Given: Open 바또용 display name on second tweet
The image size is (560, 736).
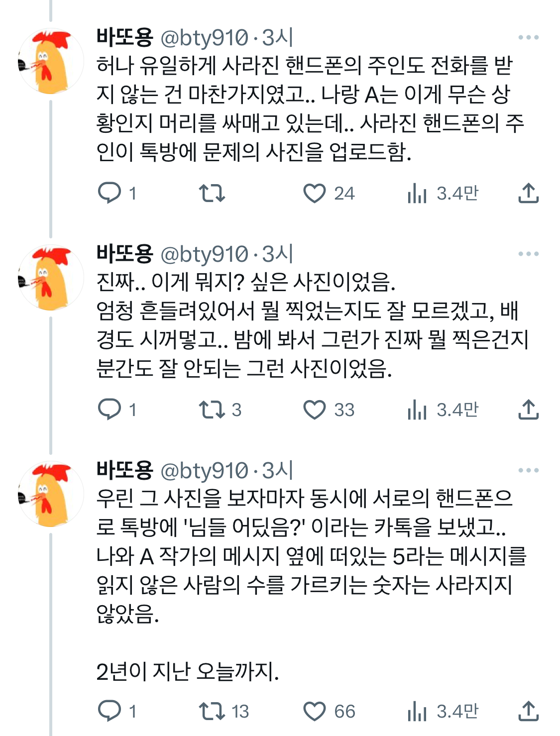Looking at the screenshot, I should [124, 254].
